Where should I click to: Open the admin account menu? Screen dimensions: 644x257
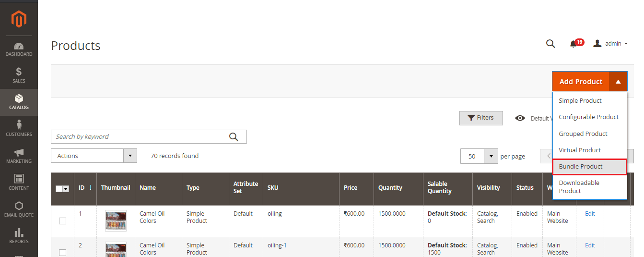(x=610, y=44)
